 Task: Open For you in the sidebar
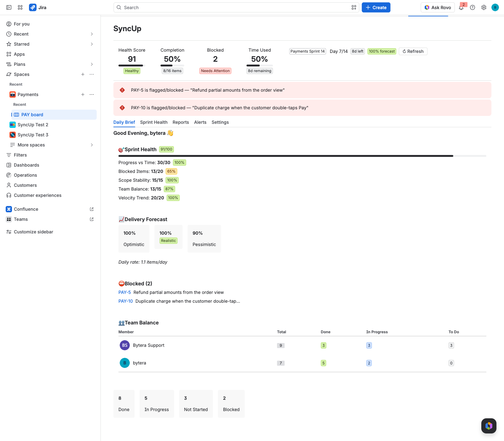click(x=50, y=24)
